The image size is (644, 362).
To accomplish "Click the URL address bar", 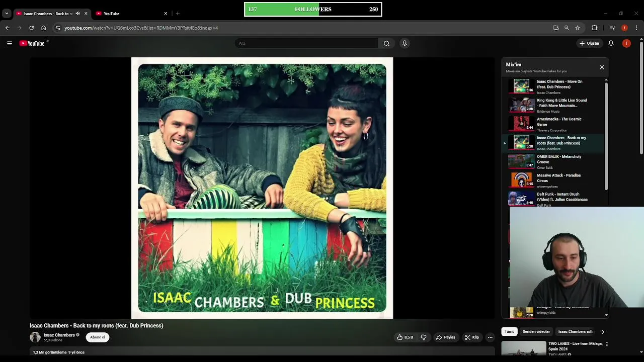I will [302, 28].
